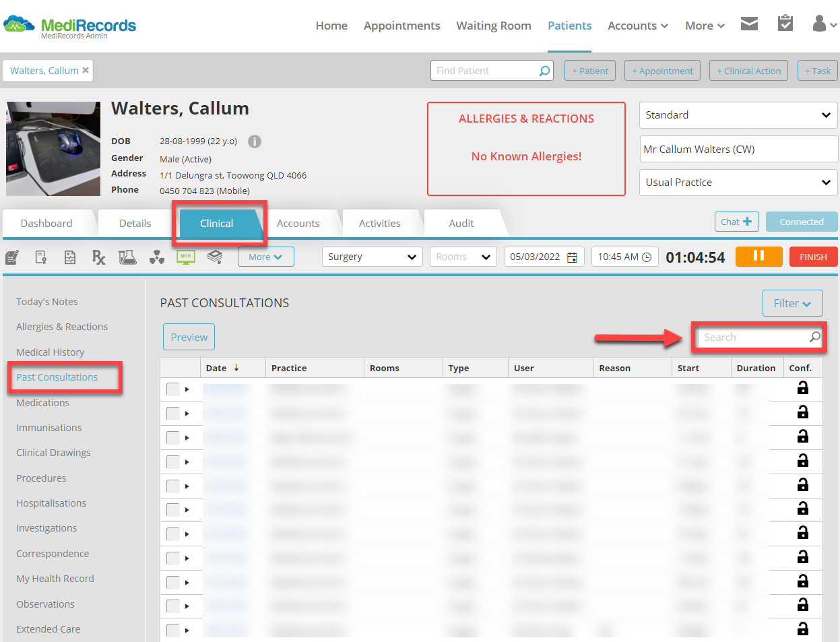
Task: Tick the checkbox in the first consultation row
Action: tap(173, 389)
